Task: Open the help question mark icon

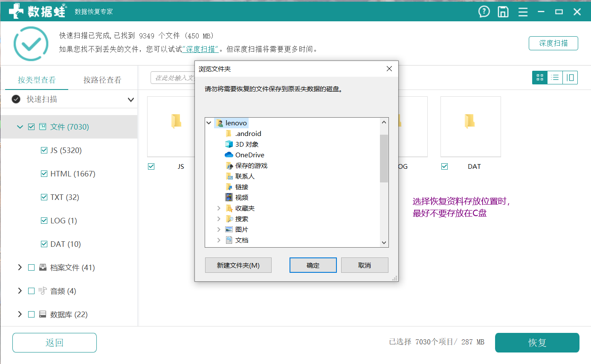Action: pos(484,12)
